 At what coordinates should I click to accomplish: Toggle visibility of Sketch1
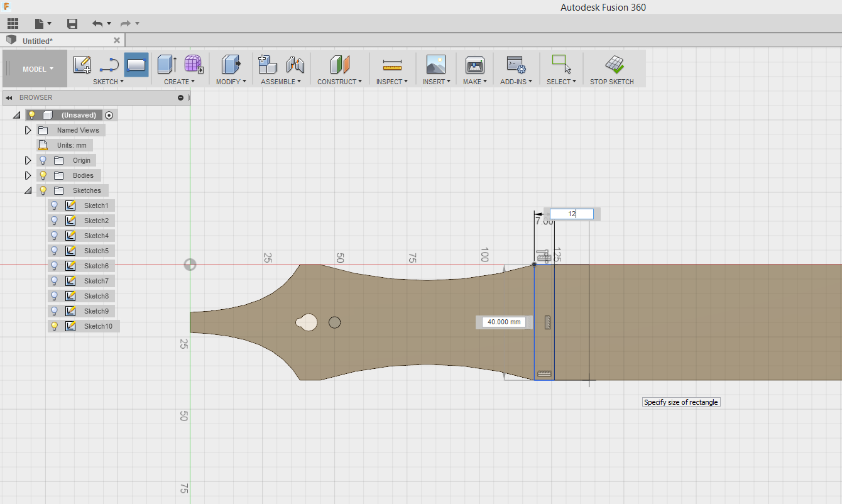[55, 205]
